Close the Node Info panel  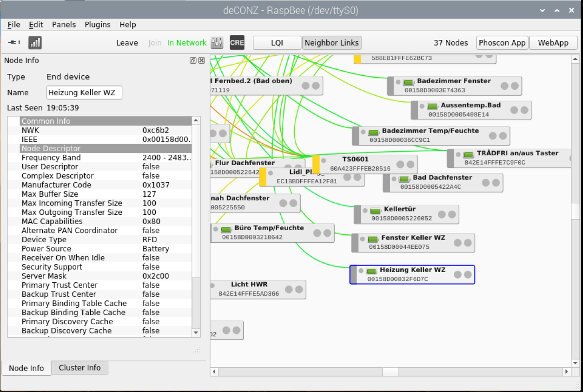pyautogui.click(x=201, y=60)
